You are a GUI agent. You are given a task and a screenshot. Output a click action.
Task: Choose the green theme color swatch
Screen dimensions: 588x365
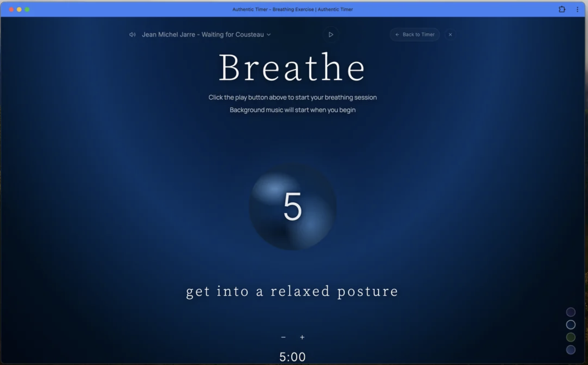click(571, 337)
